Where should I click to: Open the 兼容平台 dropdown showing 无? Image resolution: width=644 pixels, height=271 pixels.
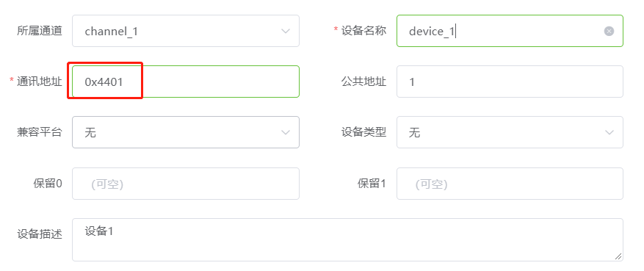(x=186, y=132)
